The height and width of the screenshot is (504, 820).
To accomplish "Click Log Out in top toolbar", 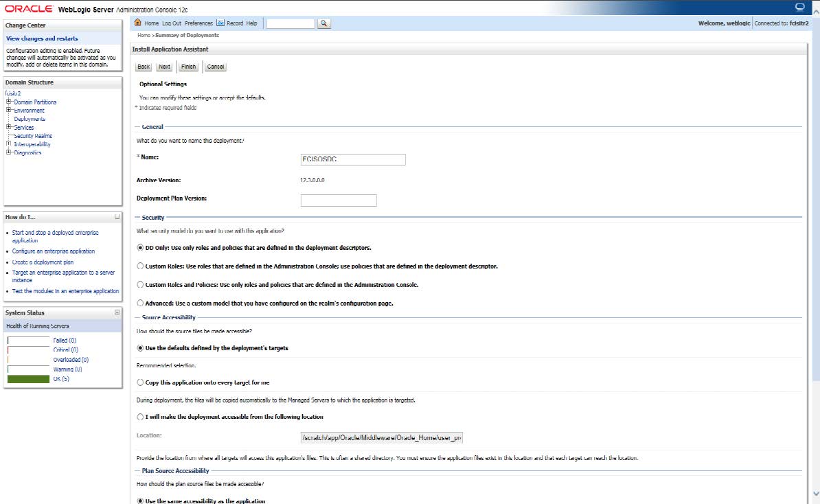I will click(172, 23).
